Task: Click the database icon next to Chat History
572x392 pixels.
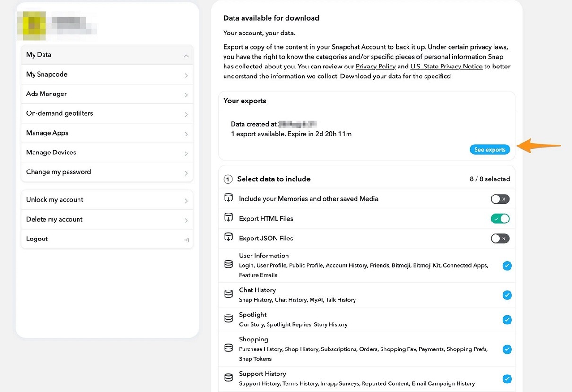Action: point(228,294)
